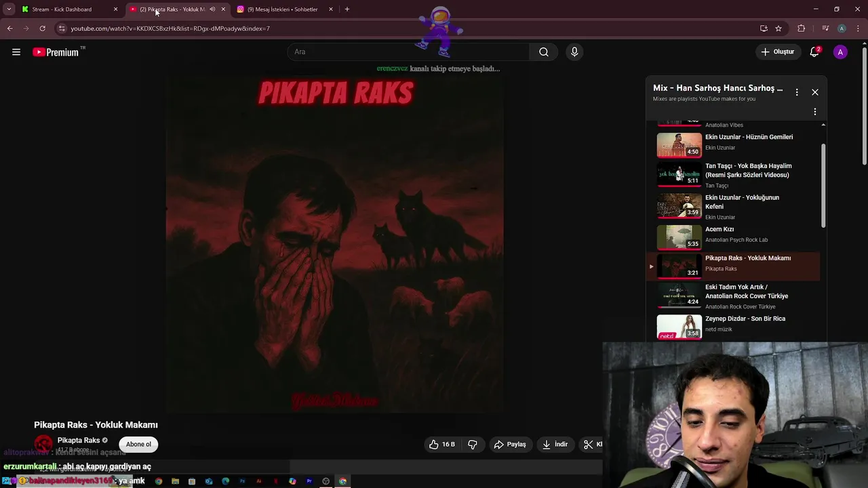
Task: Open OBS Studio from the taskbar
Action: click(x=325, y=481)
